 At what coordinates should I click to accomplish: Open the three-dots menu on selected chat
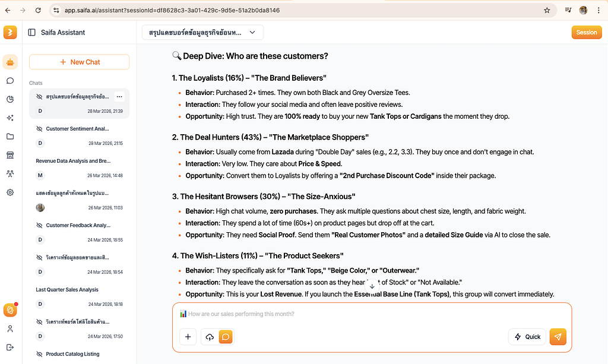click(x=119, y=97)
